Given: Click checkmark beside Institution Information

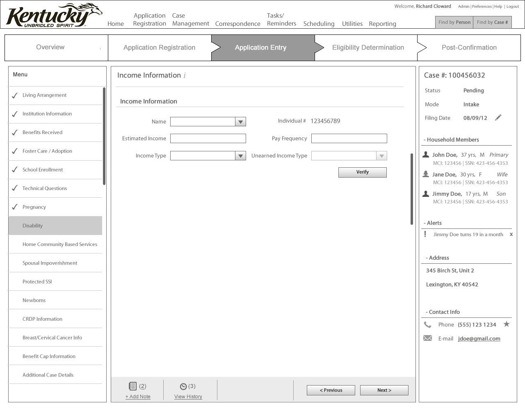Looking at the screenshot, I should pos(15,114).
